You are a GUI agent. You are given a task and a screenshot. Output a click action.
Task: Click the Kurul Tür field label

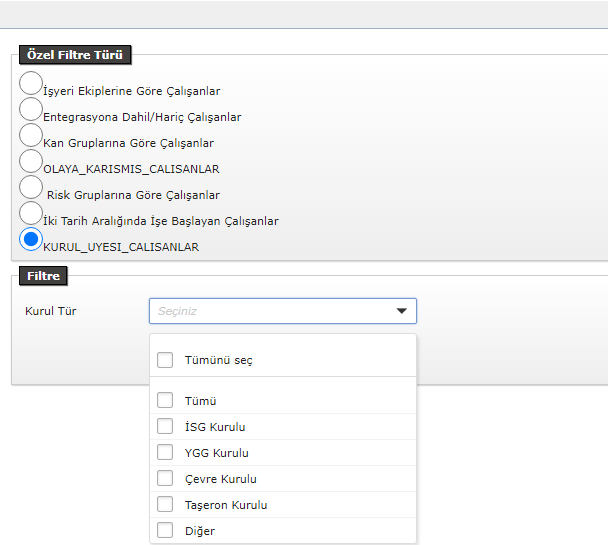coord(51,311)
